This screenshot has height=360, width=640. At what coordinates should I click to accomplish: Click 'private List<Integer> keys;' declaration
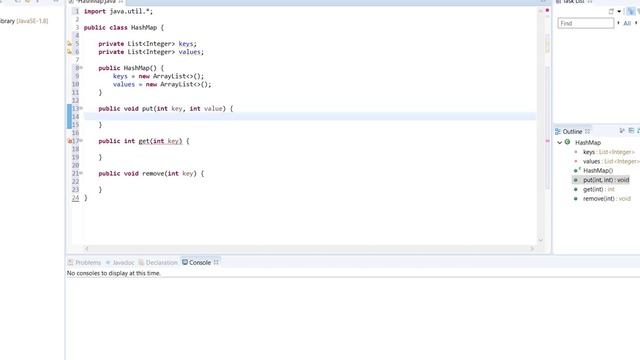[147, 44]
